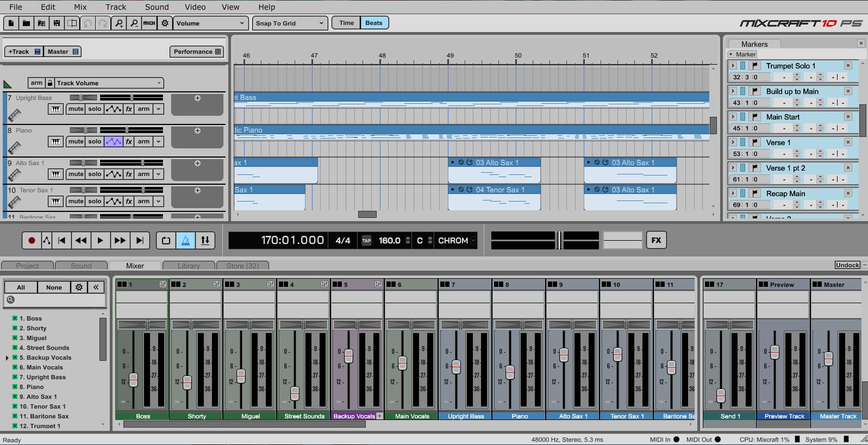The height and width of the screenshot is (445, 868).
Task: Open MIDI settings with the toolbar's MIDI icon
Action: coord(149,23)
